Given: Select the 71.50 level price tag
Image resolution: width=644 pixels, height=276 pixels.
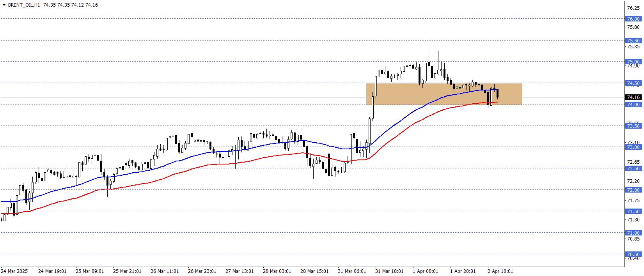Looking at the screenshot, I should point(633,211).
